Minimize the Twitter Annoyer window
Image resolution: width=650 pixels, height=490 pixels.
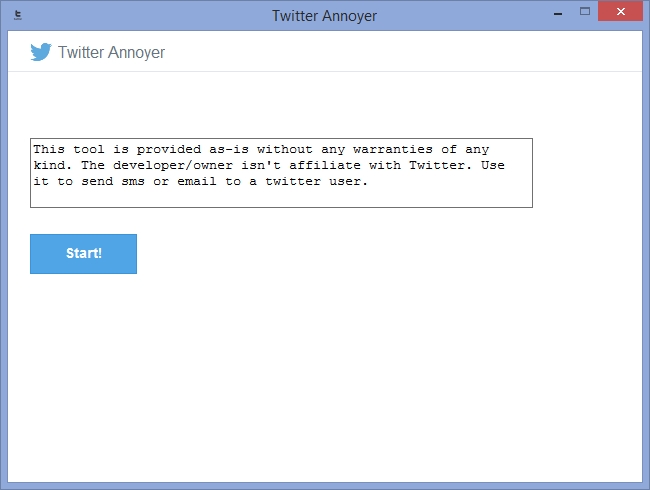pos(558,12)
